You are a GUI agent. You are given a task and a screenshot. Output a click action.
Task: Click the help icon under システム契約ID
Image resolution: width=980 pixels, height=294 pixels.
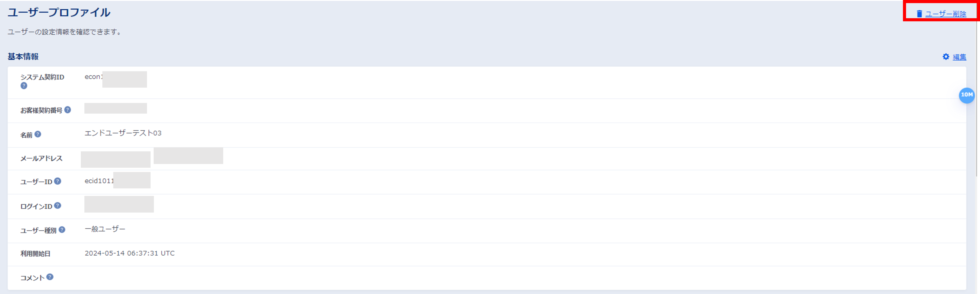(x=24, y=86)
